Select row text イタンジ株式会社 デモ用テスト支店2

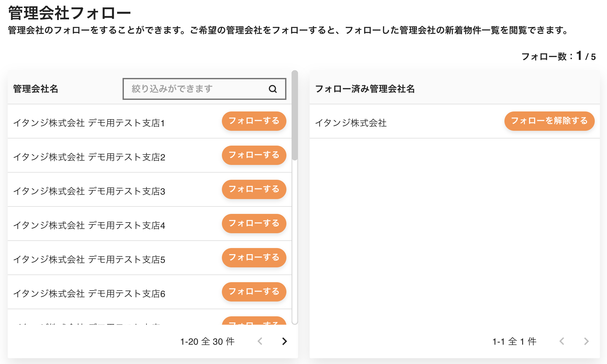pos(89,157)
